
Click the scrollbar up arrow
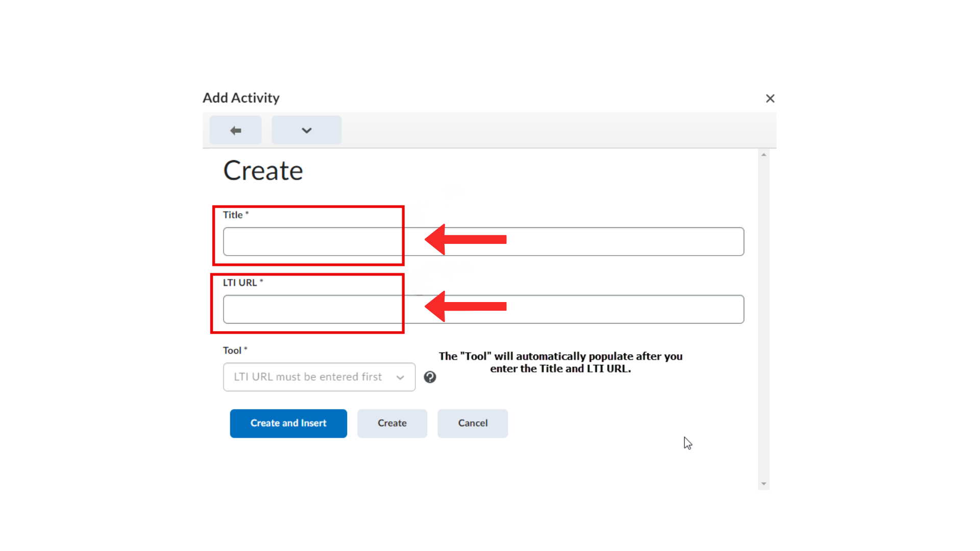click(x=764, y=155)
